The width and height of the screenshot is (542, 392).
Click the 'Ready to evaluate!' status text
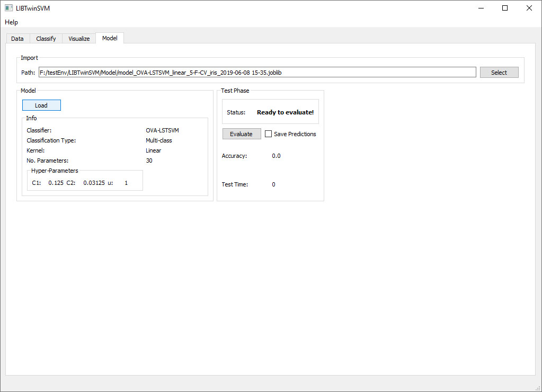coord(285,112)
